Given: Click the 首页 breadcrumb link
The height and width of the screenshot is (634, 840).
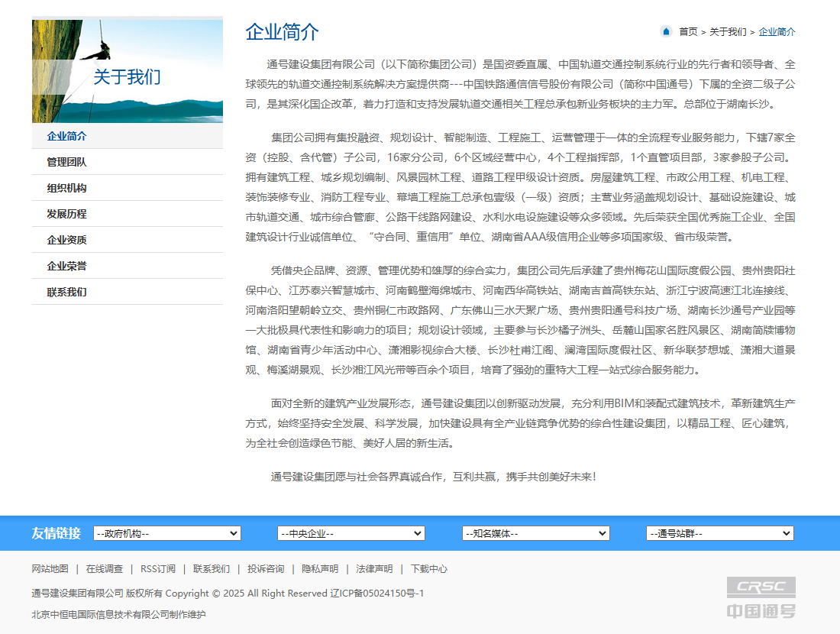Looking at the screenshot, I should [688, 32].
